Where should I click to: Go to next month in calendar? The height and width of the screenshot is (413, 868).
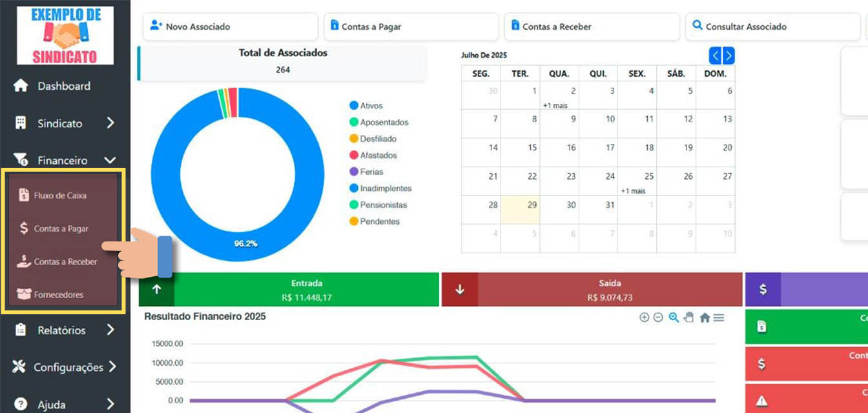point(728,56)
